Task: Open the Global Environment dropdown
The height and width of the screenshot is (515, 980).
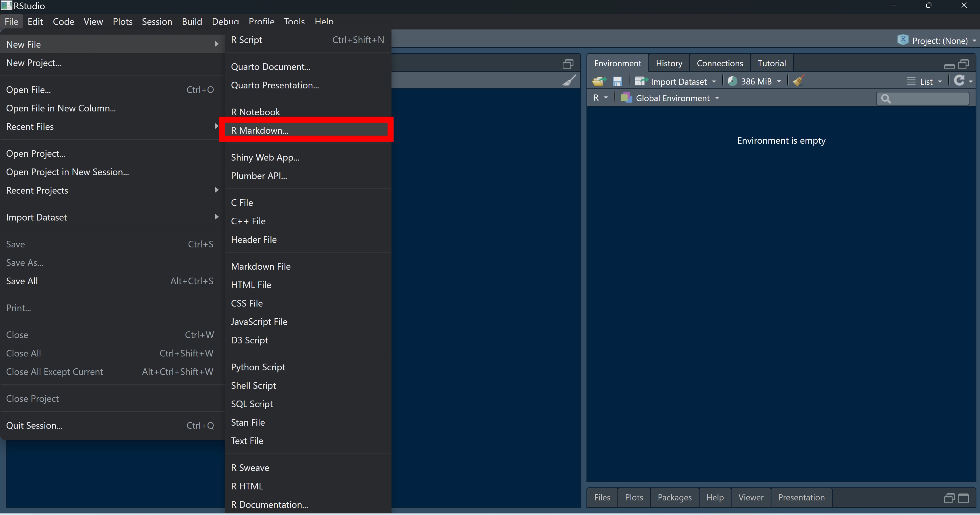Action: (x=670, y=98)
